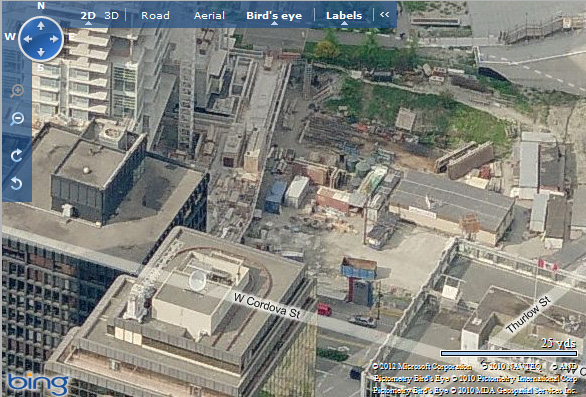Pan the map east with the right arrow
The width and height of the screenshot is (586, 397).
point(54,39)
